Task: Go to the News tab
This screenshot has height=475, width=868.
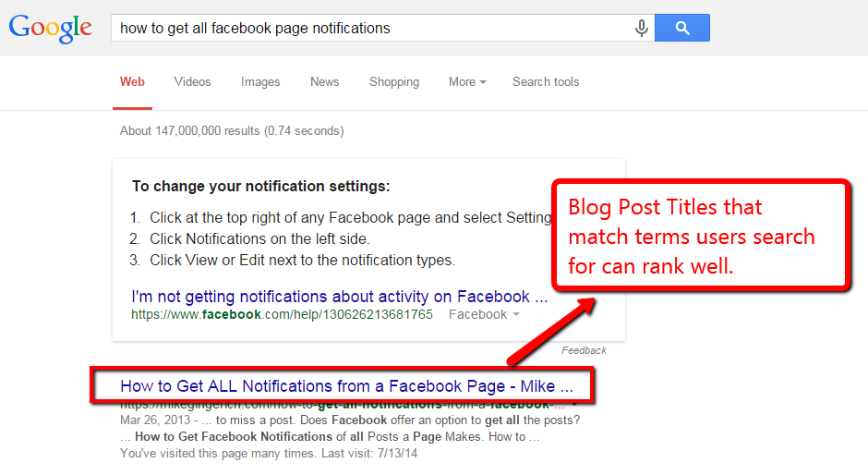Action: pos(324,82)
